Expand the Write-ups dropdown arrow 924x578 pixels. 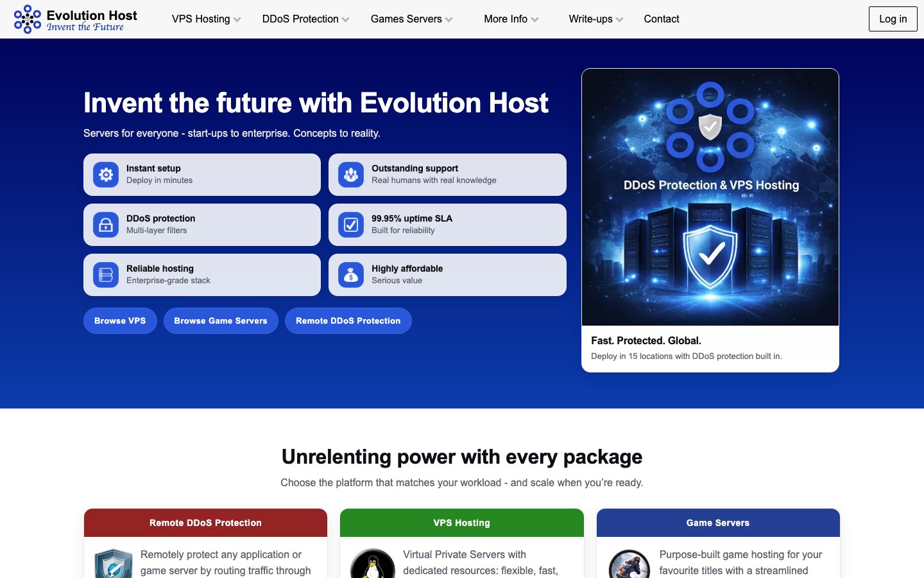click(x=620, y=20)
